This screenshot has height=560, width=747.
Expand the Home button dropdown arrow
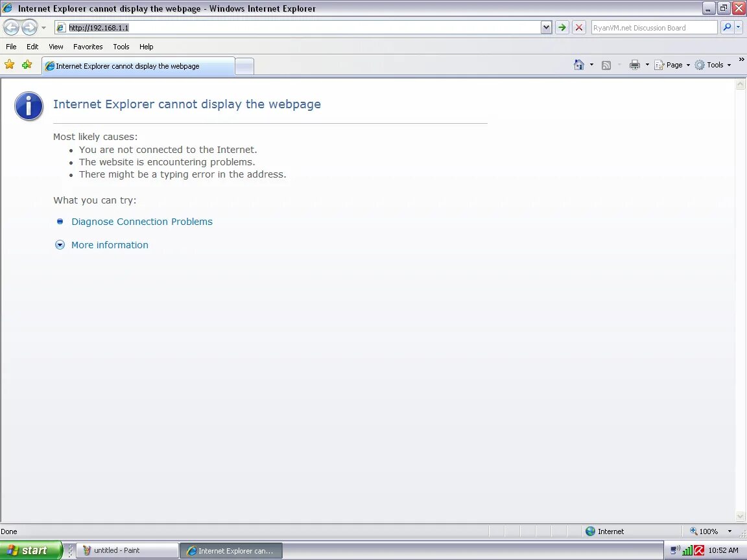pyautogui.click(x=591, y=65)
